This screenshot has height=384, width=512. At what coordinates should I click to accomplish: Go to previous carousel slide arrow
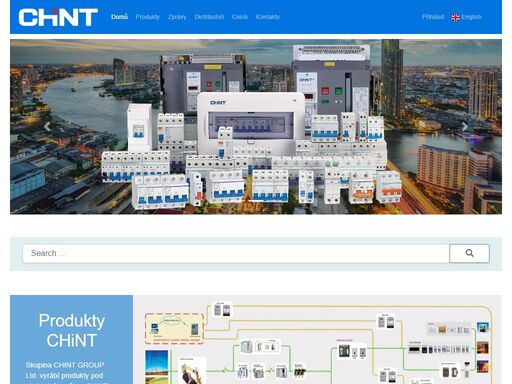click(x=47, y=127)
